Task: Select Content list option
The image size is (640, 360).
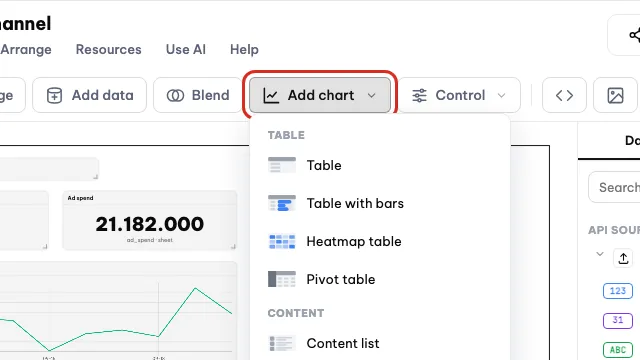Action: click(x=380, y=343)
